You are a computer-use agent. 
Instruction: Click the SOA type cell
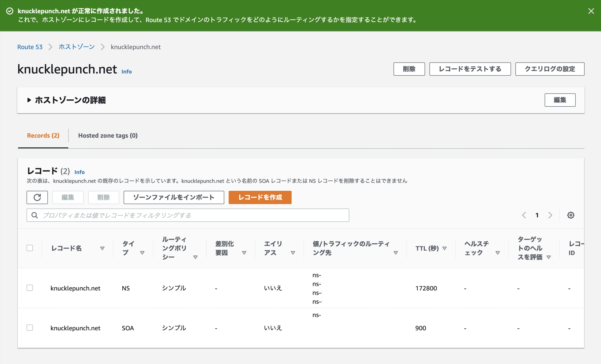128,328
